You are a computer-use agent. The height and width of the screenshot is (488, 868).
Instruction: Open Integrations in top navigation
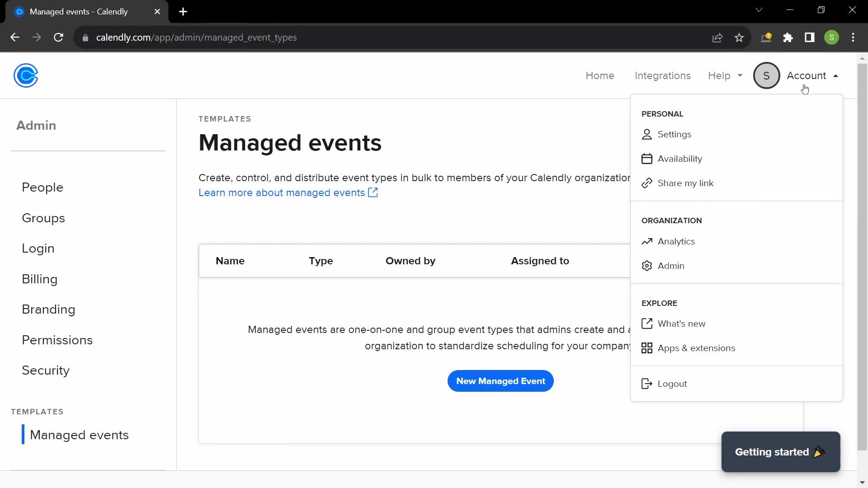tap(663, 75)
